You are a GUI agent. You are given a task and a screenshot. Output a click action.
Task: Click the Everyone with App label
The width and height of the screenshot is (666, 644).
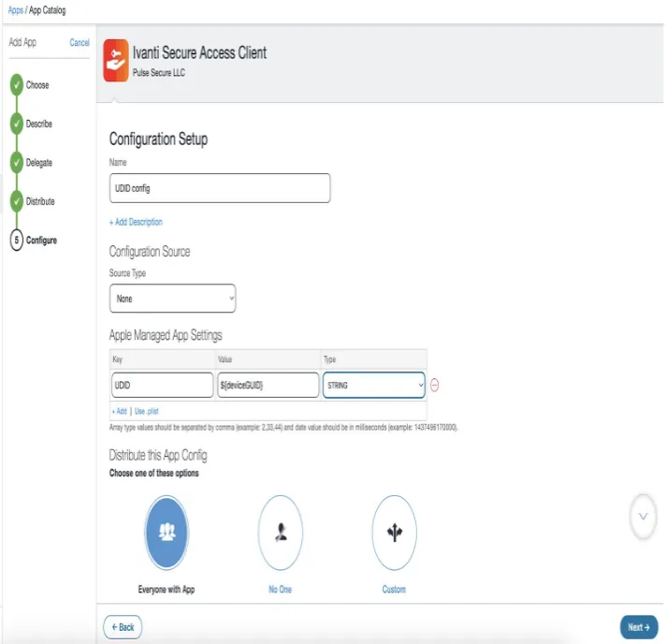tap(166, 589)
